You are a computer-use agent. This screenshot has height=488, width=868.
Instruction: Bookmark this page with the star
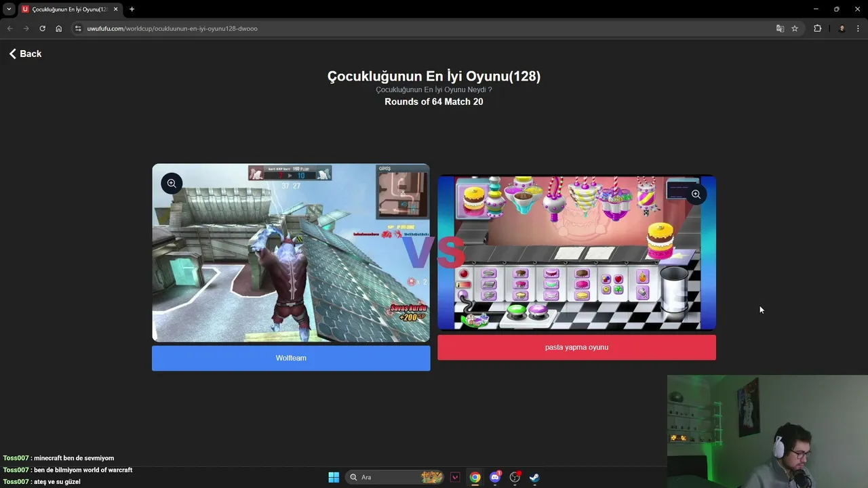point(795,28)
